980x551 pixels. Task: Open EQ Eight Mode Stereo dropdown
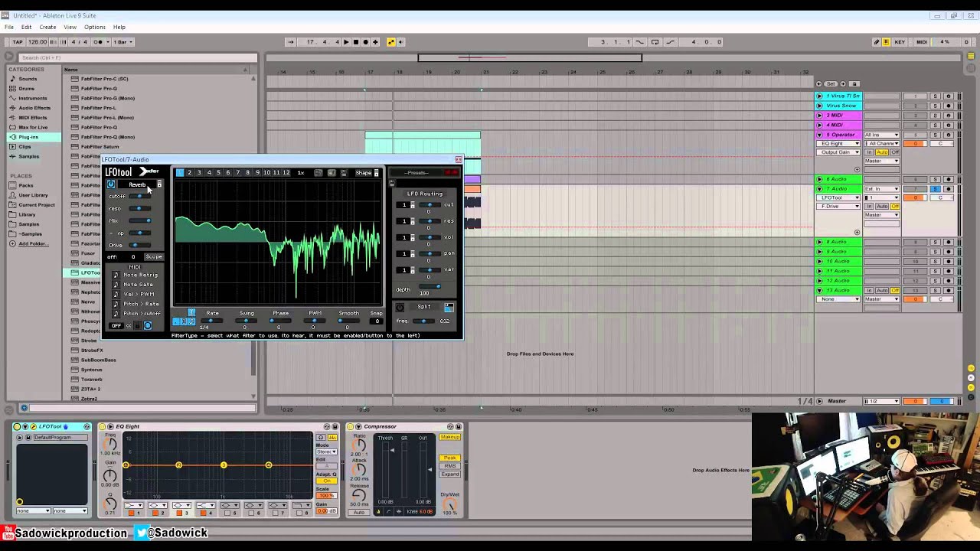(x=327, y=452)
